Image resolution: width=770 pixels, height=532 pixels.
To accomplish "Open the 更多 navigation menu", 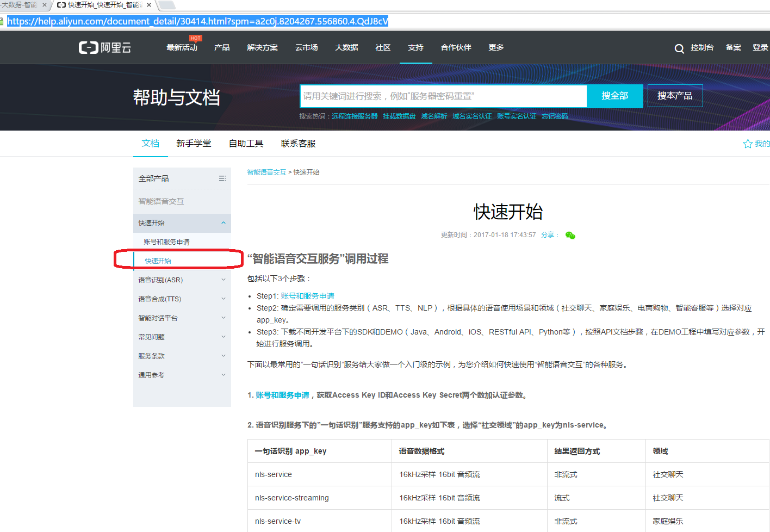I will [x=496, y=47].
